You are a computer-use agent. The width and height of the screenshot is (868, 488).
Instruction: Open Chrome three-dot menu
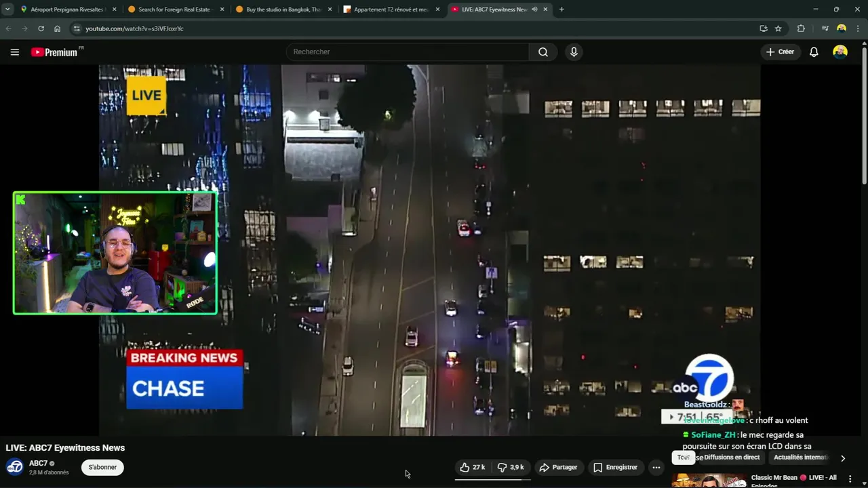pyautogui.click(x=858, y=28)
